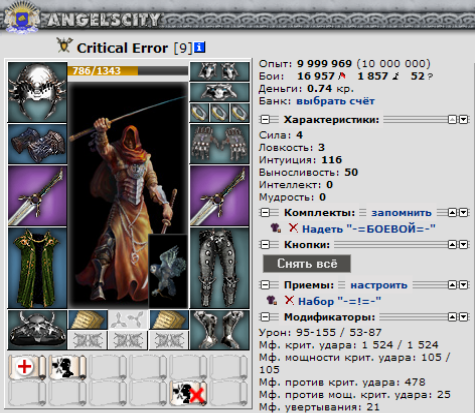Open the выбрать счёт bank link
Viewport: 475px width, 413px height.
point(336,101)
